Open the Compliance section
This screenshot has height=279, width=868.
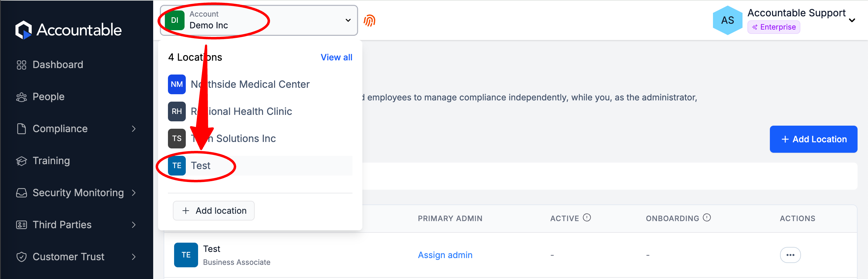60,128
